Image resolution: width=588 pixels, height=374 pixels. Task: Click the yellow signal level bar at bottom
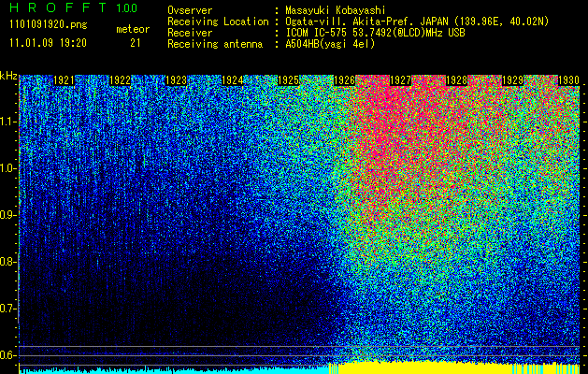pos(453,368)
